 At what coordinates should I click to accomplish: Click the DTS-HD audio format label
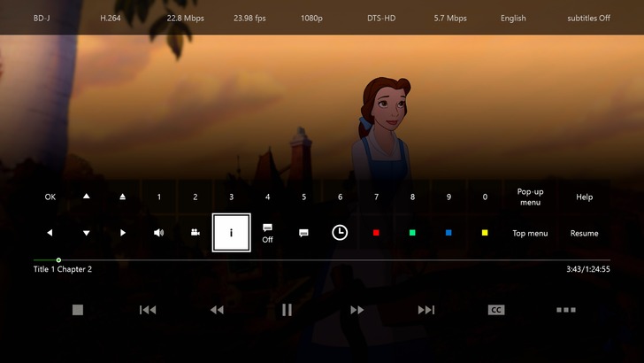381,18
